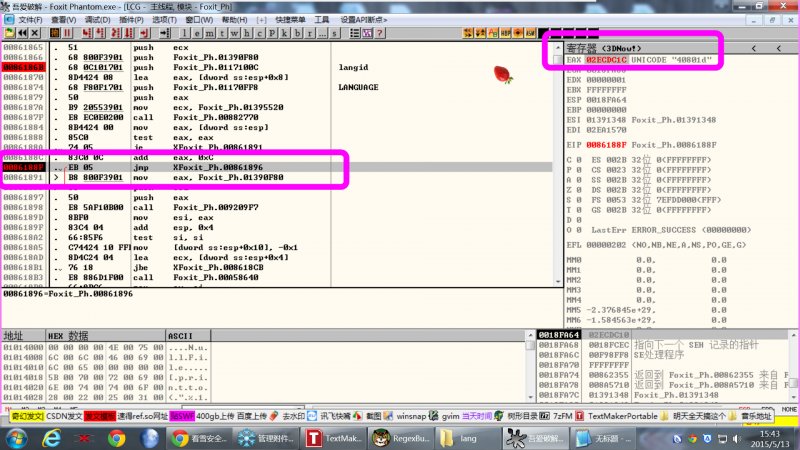Screen dimensions: 800x450
Task: Click the Run program toolbar icon
Action: click(x=55, y=33)
